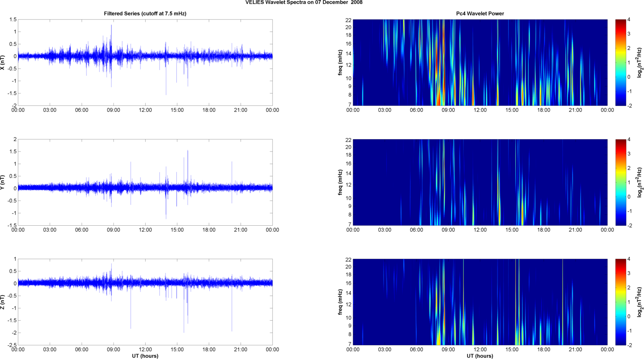Viewport: 644px width, 359px height.
Task: Click the 12:00 tick on X series axis
Action: [x=145, y=110]
